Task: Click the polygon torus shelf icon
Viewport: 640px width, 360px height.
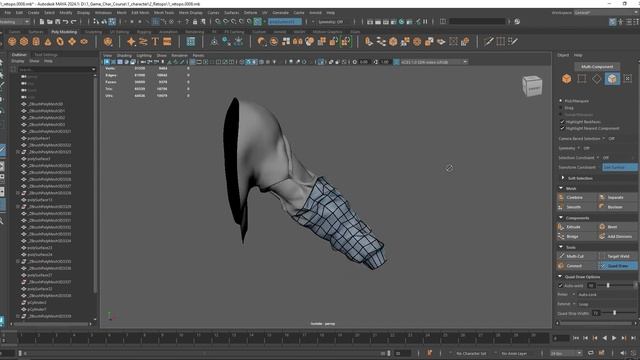Action: coord(60,41)
